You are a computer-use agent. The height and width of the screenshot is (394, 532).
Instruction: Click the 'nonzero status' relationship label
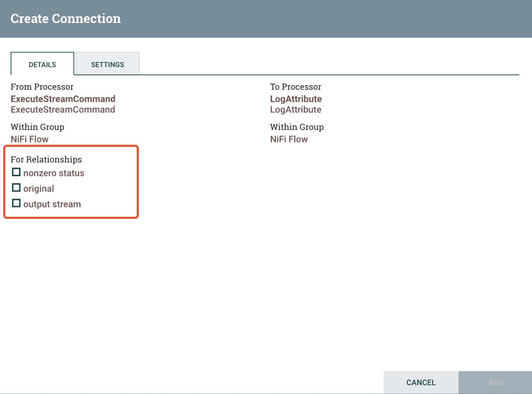(x=54, y=173)
